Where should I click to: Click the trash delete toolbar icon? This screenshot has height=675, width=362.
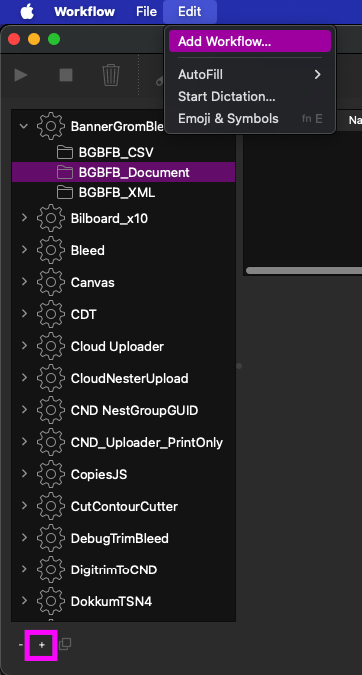pos(111,75)
